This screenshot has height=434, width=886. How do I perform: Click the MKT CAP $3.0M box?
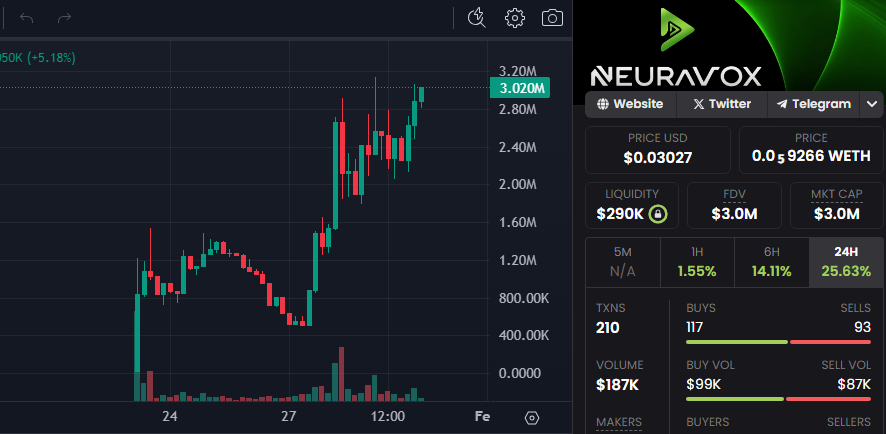(x=837, y=205)
